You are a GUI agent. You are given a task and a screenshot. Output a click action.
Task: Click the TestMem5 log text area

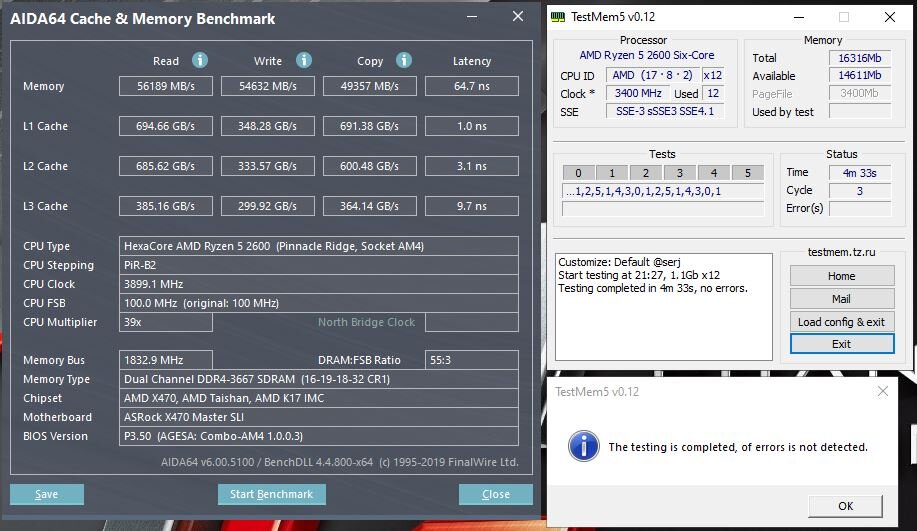664,307
